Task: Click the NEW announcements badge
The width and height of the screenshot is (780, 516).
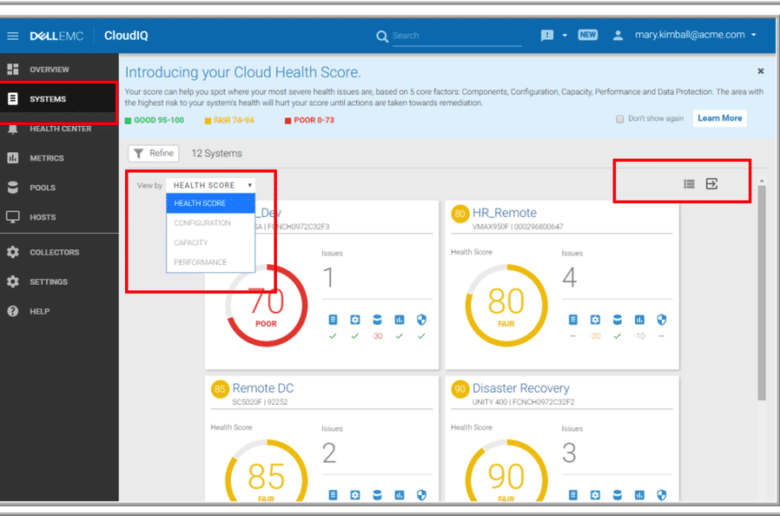Action: (587, 35)
